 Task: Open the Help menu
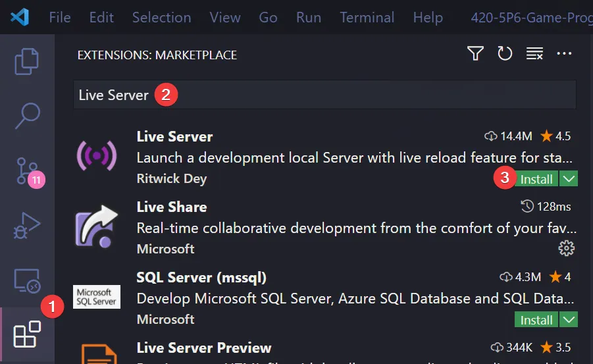[428, 17]
